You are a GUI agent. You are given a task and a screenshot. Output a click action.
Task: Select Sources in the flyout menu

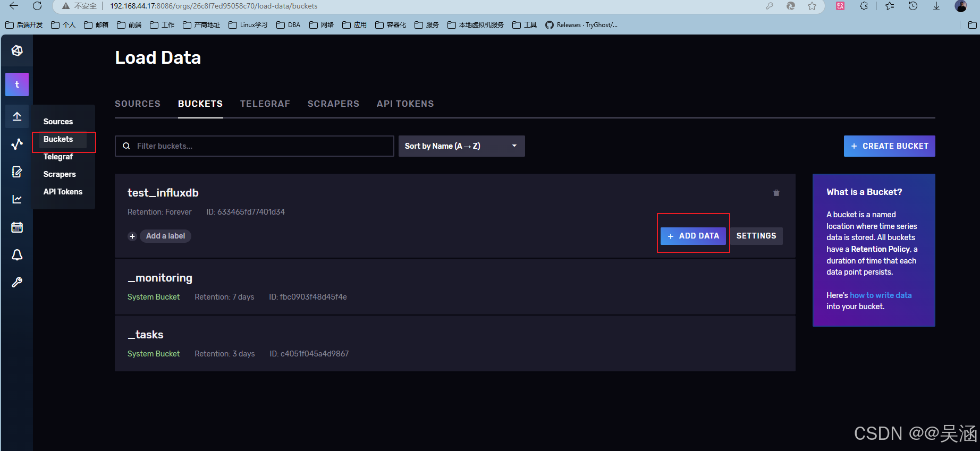(x=58, y=122)
